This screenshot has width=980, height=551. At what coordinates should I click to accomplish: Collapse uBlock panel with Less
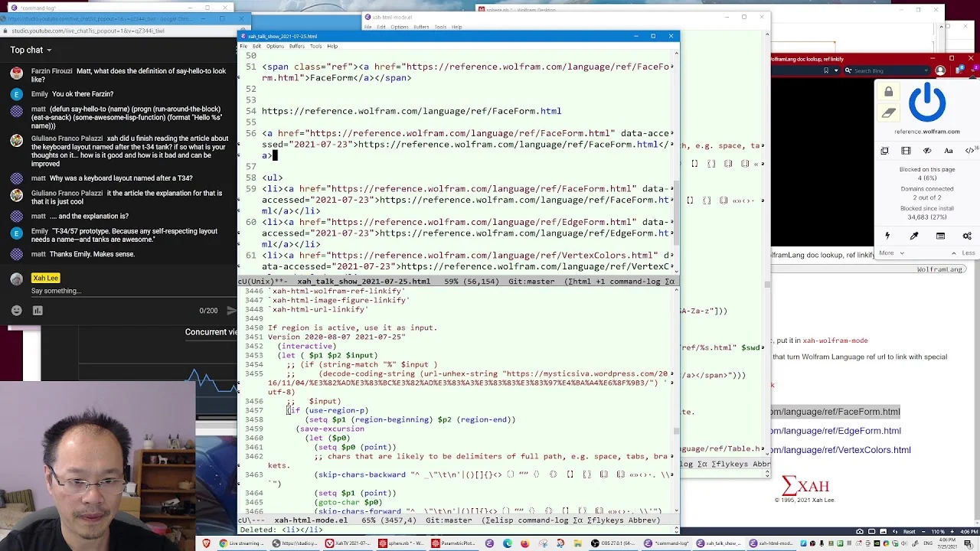(x=963, y=253)
